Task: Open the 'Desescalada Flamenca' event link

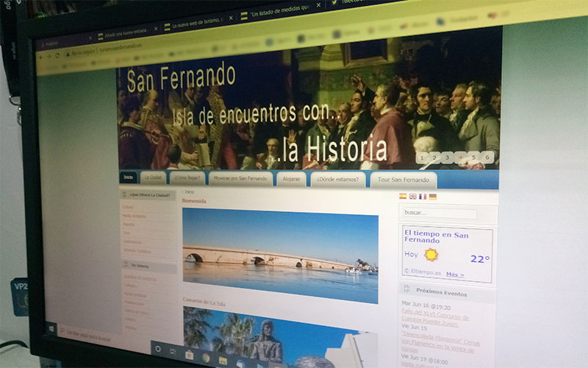Action: click(x=440, y=342)
